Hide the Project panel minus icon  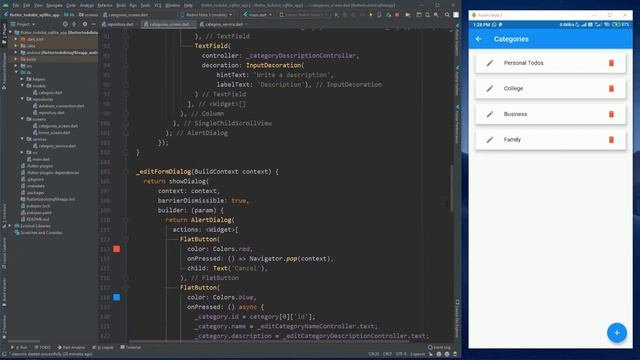coord(94,24)
